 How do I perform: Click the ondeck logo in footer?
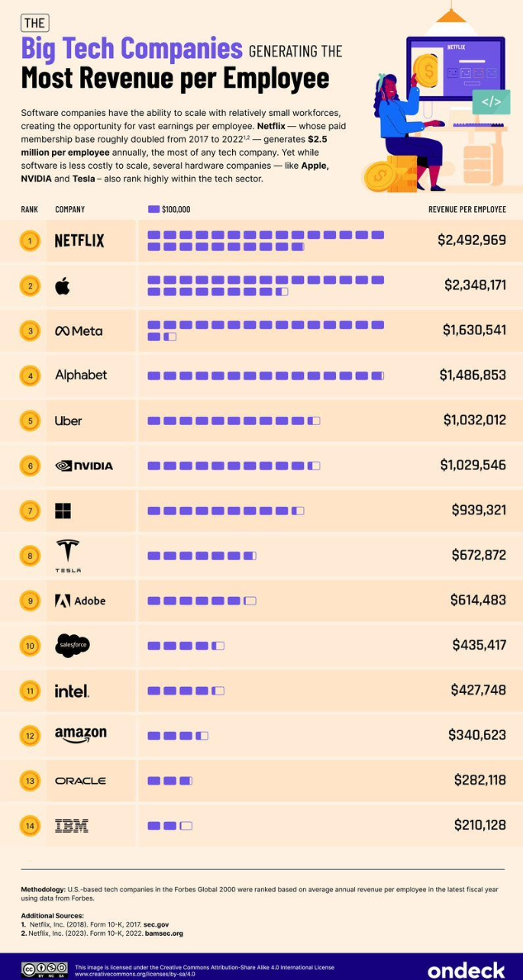[466, 970]
